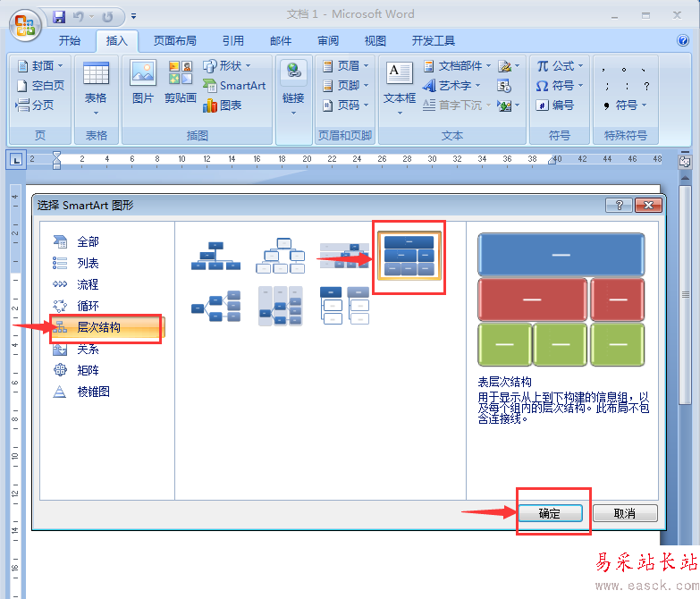Select the 关系 relationship category
700x599 pixels.
pyautogui.click(x=88, y=349)
